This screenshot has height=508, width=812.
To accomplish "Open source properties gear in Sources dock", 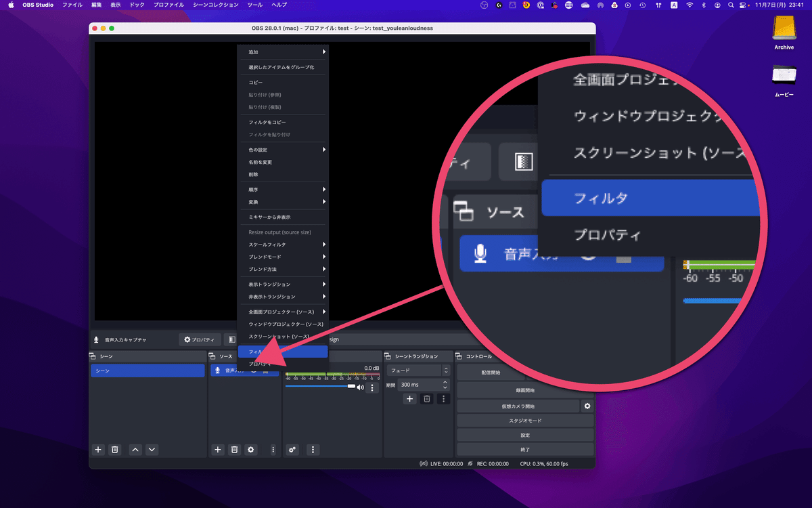I will (251, 449).
